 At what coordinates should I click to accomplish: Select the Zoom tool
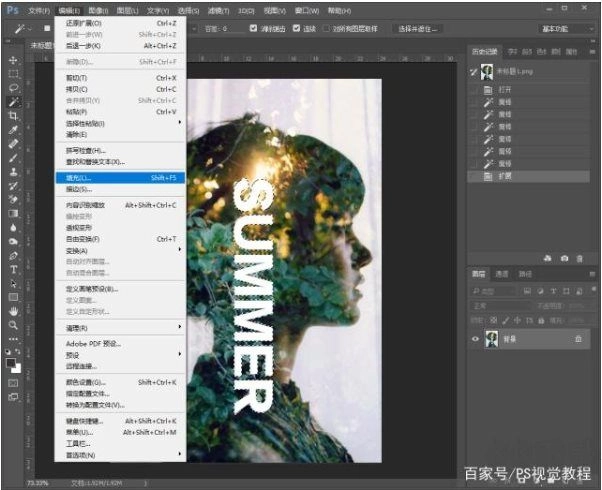click(x=14, y=325)
